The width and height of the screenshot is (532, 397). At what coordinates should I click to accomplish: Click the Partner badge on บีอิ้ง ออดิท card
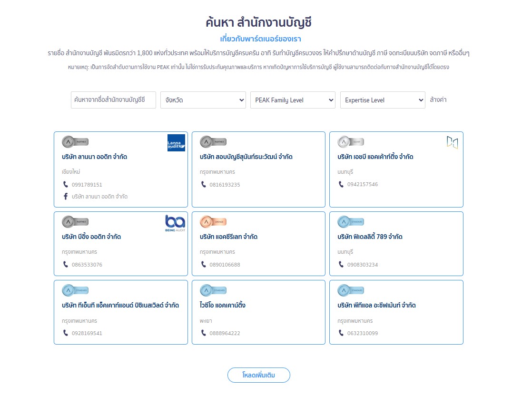(75, 222)
